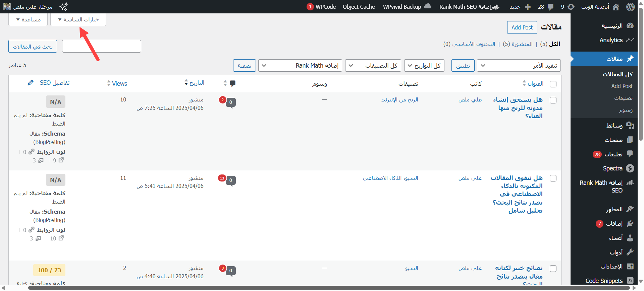
Task: Toggle the select-all checkbox in table header
Action: (x=553, y=84)
